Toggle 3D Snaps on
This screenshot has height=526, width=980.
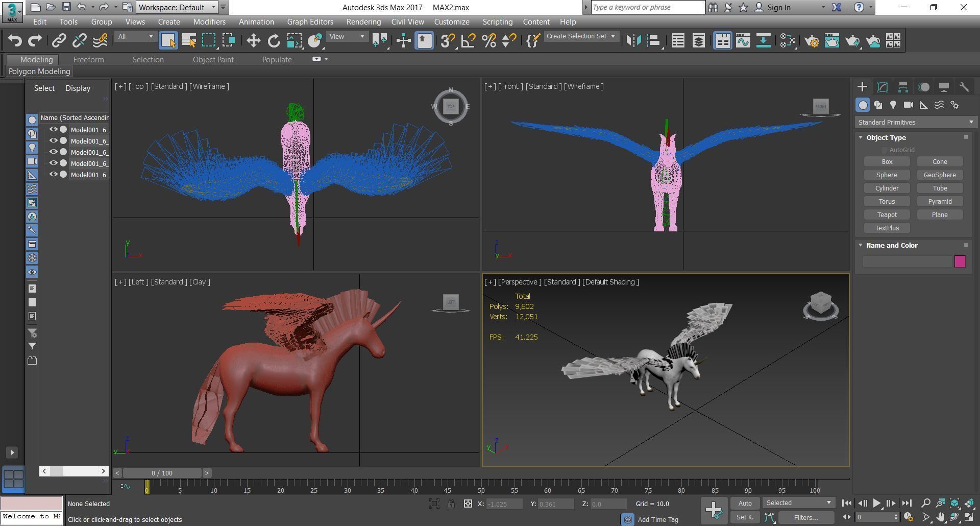[x=448, y=41]
